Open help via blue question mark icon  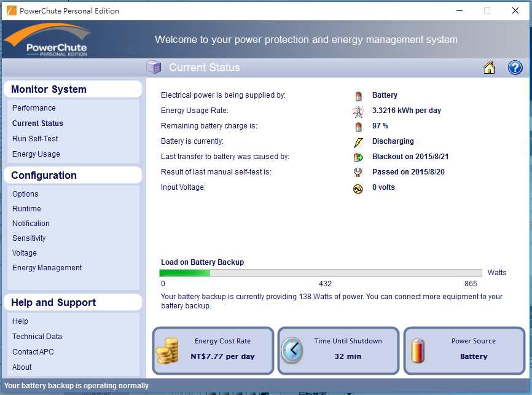point(515,67)
